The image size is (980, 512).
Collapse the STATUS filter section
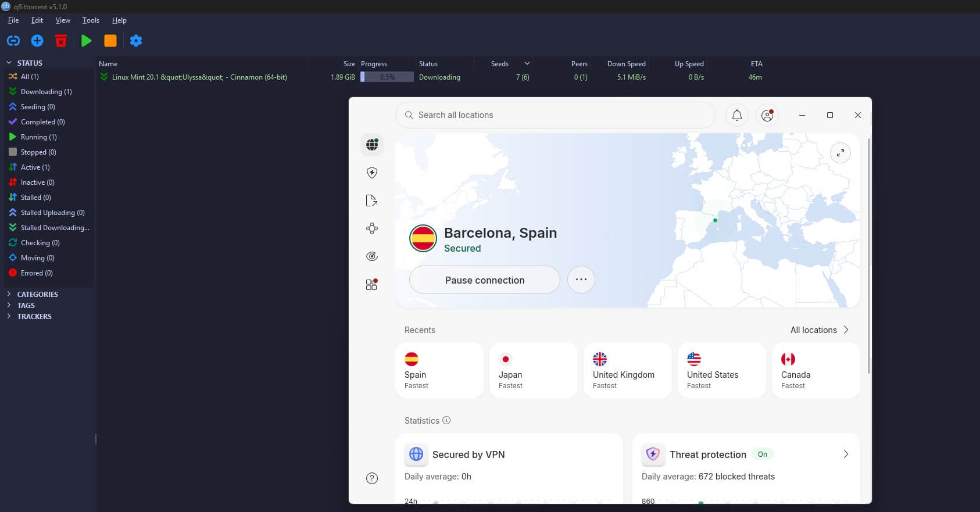pos(9,63)
